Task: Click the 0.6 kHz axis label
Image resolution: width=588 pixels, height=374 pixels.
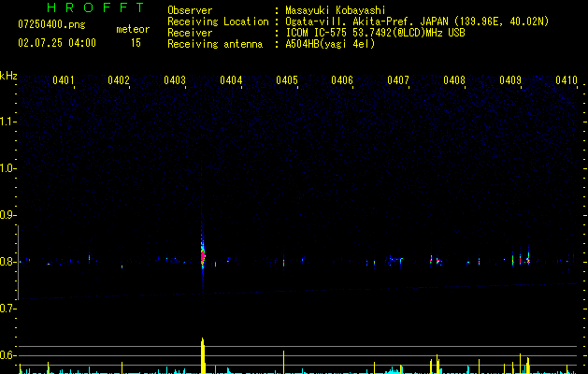Action: [x=7, y=355]
